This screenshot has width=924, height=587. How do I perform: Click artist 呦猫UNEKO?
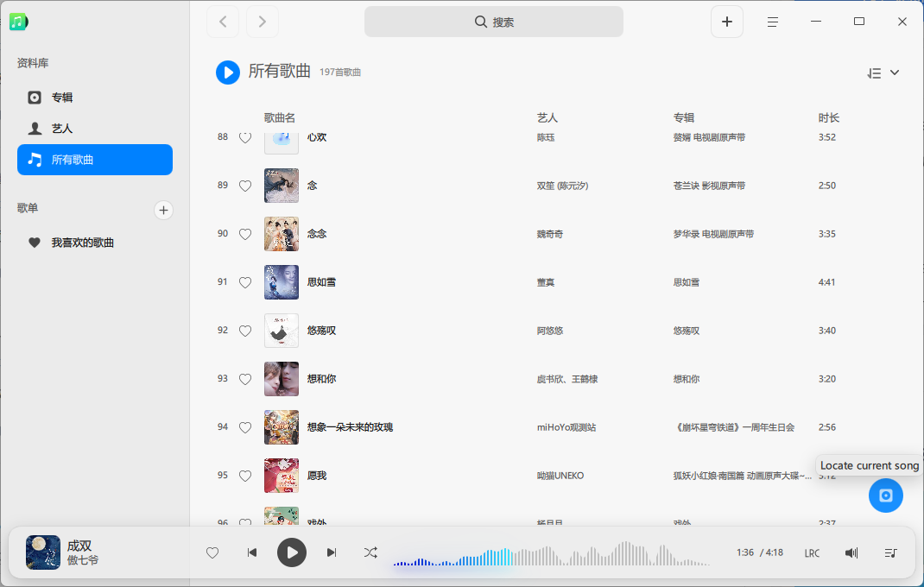pos(560,476)
